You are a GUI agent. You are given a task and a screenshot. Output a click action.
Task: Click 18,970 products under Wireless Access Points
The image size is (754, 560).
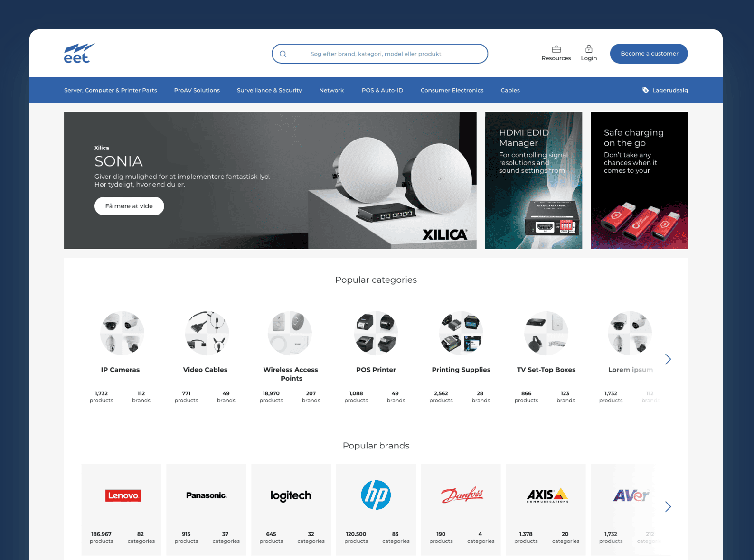[271, 397]
